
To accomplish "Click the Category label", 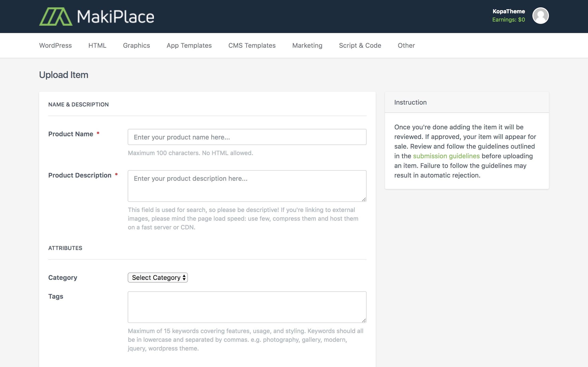I will click(63, 277).
